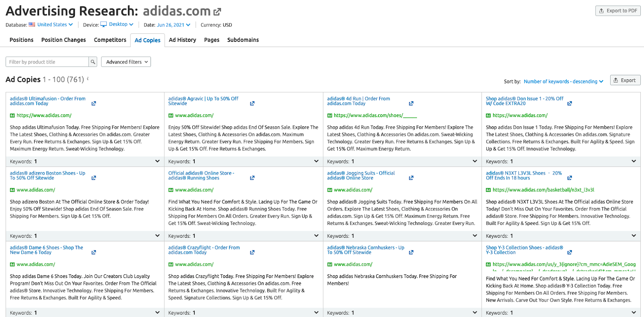
Task: Open external link icon for Nebraska Cornhuskers ad
Action: click(x=411, y=252)
